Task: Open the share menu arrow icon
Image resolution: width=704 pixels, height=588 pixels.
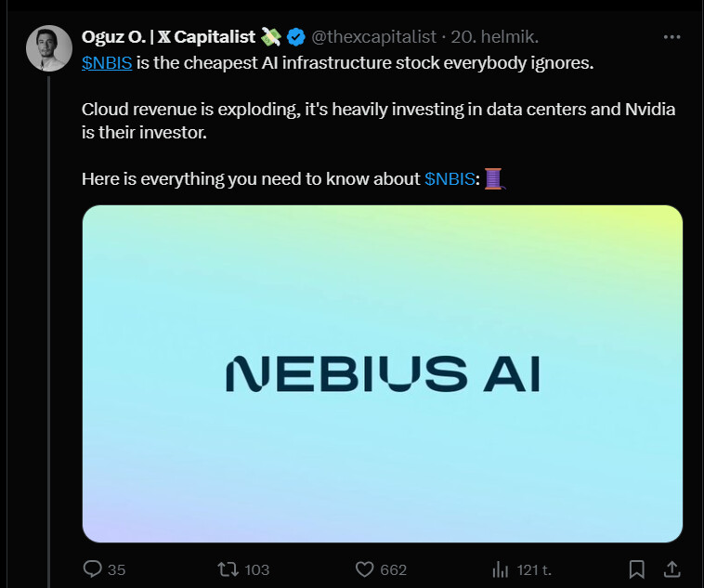Action: coord(671,568)
